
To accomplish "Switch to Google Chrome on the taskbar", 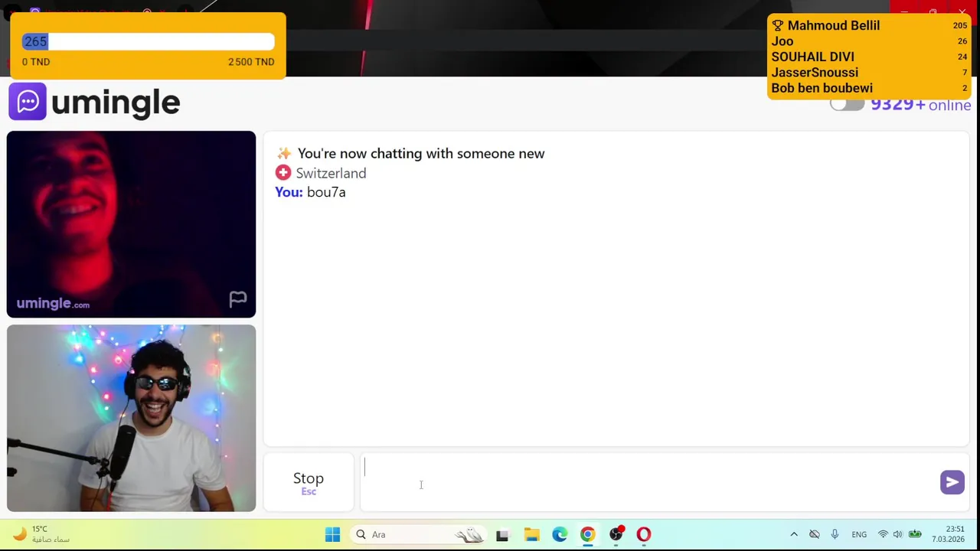I will [587, 534].
